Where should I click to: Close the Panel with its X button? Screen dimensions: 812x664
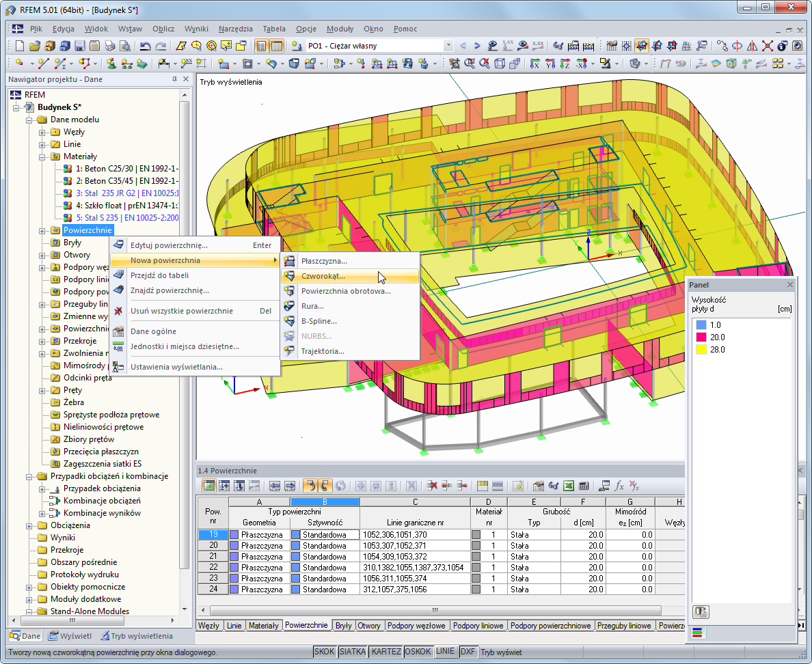(x=789, y=285)
